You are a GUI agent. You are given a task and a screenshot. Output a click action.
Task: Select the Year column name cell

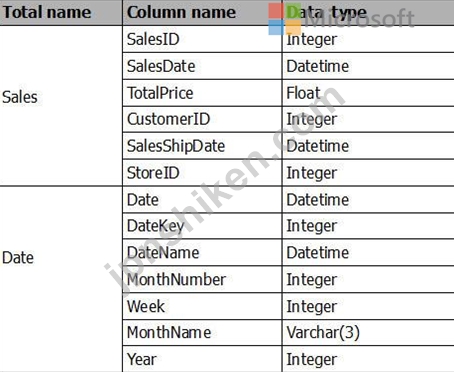[x=202, y=359]
